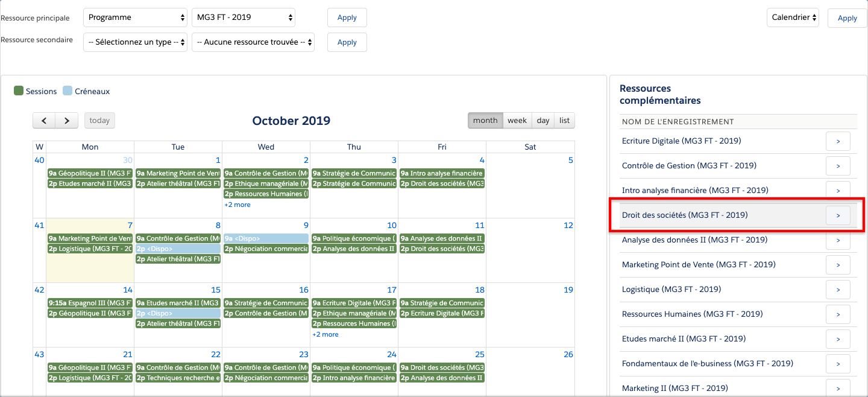This screenshot has height=397, width=868.
Task: Click arrow for Ressources Humaines resource
Action: click(x=838, y=314)
